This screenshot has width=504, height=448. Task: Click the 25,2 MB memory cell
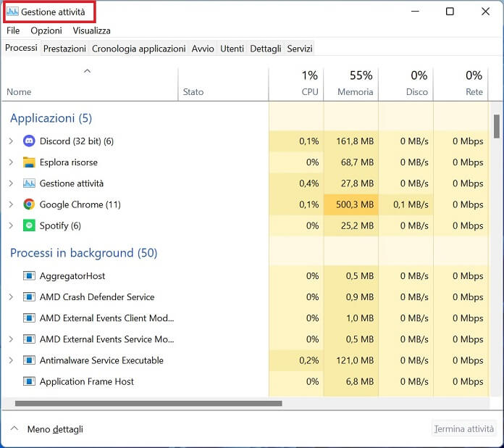point(351,225)
